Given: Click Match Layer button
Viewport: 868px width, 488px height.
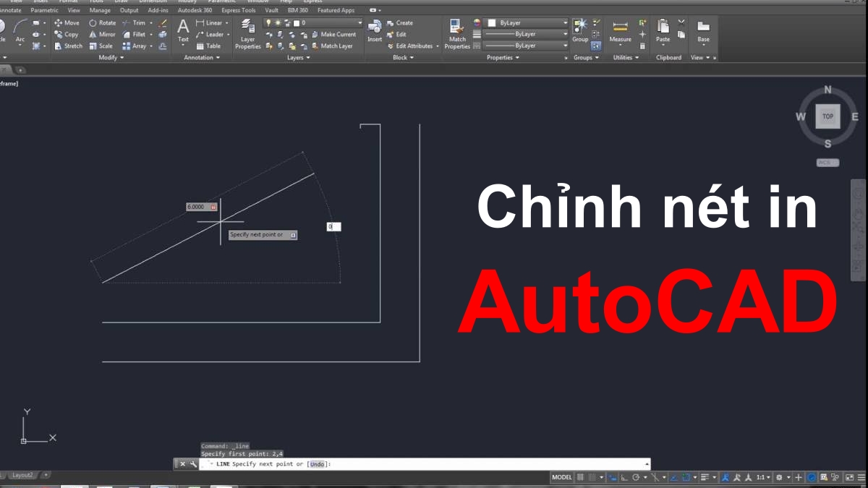Looking at the screenshot, I should (331, 46).
